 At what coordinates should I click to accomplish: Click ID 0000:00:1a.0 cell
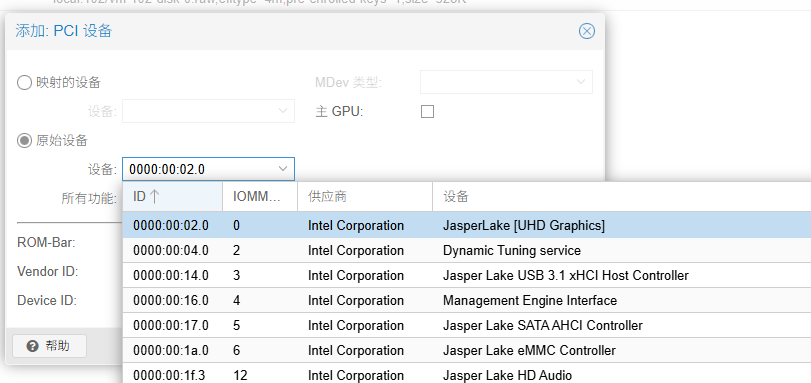171,350
